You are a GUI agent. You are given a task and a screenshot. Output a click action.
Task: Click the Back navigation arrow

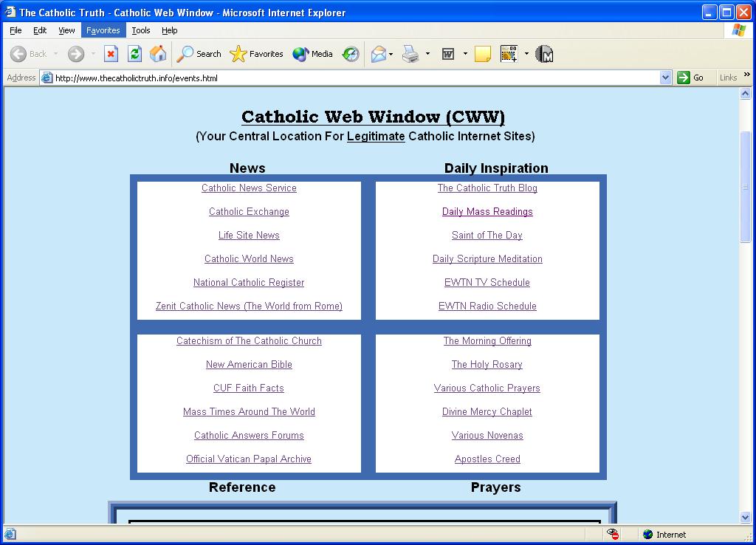point(18,54)
